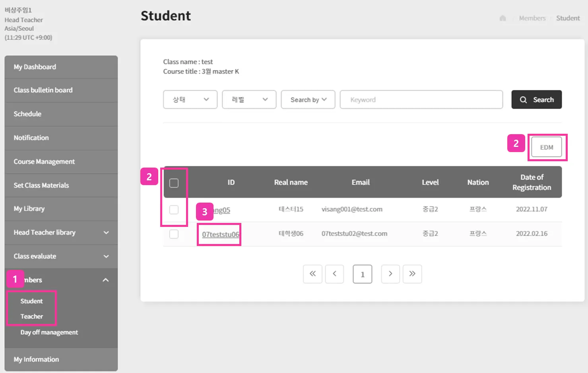Open the 레벨 level dropdown
The image size is (588, 373).
pyautogui.click(x=249, y=100)
